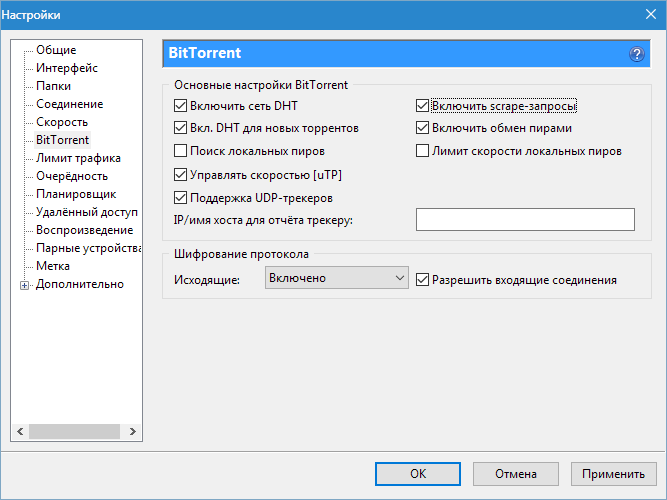Click tree scrollbar right arrow
667x500 pixels.
click(x=133, y=431)
